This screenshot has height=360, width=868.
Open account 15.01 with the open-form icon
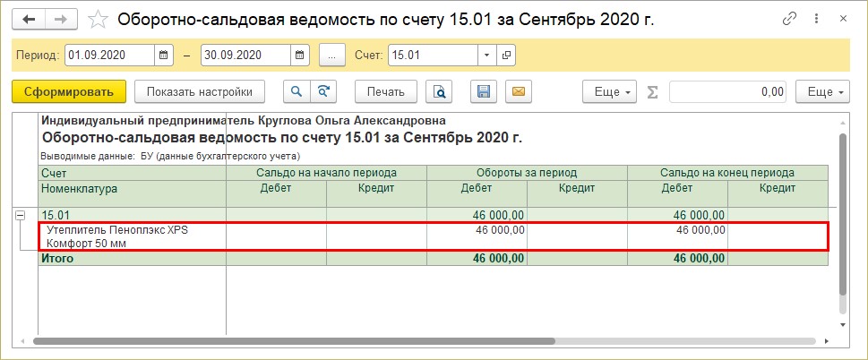pos(506,56)
